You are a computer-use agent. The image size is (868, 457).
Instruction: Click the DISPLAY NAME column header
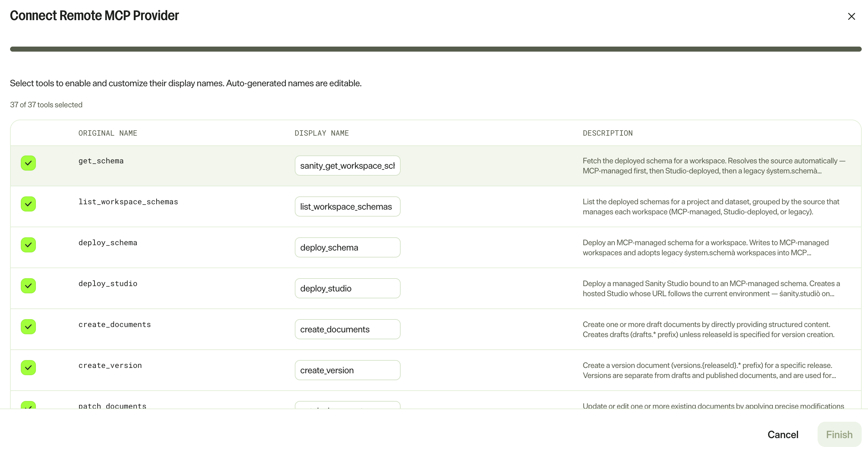click(322, 133)
